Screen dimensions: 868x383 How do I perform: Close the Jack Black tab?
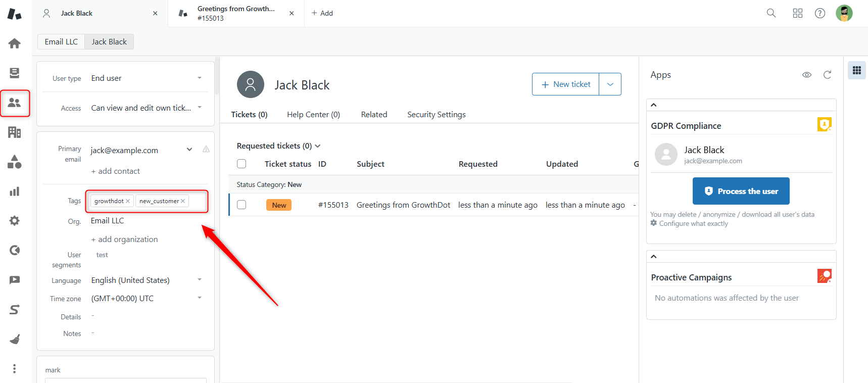click(155, 13)
